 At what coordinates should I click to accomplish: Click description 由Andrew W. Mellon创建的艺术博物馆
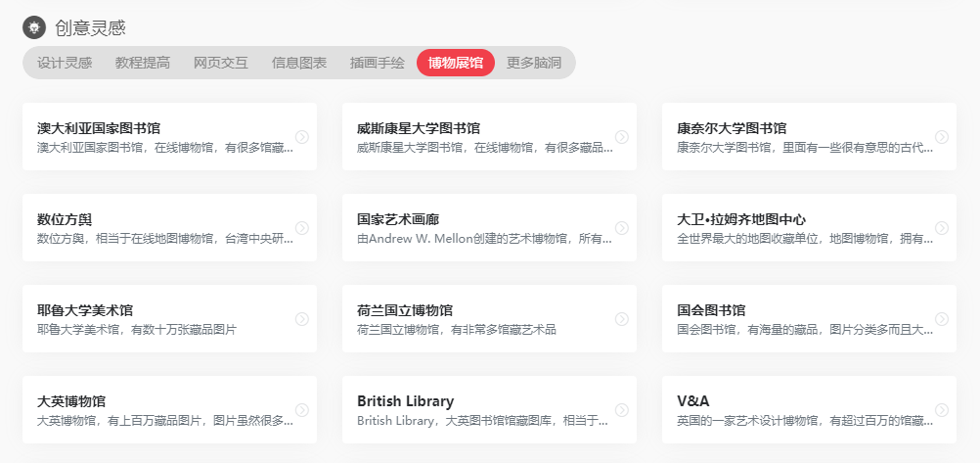[x=485, y=239]
